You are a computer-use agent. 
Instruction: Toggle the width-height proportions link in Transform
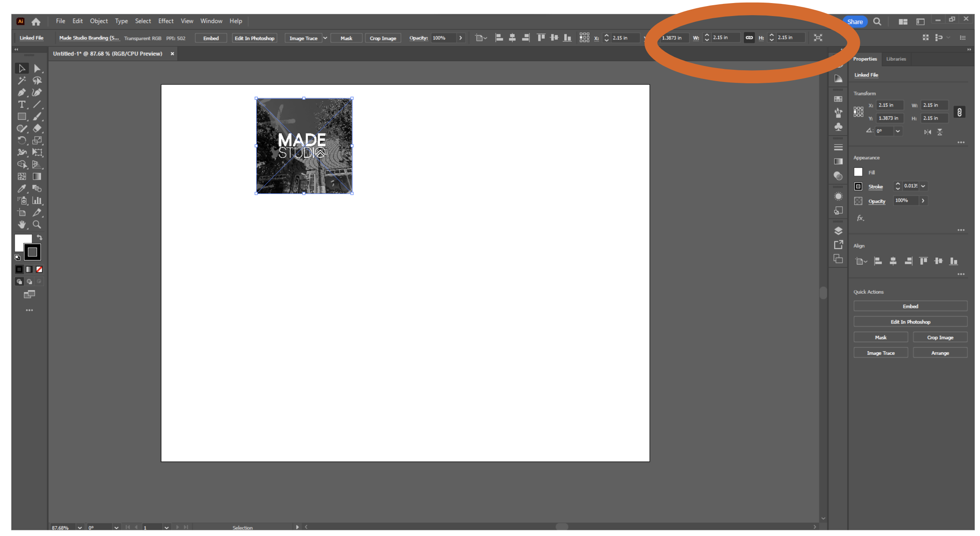tap(959, 112)
